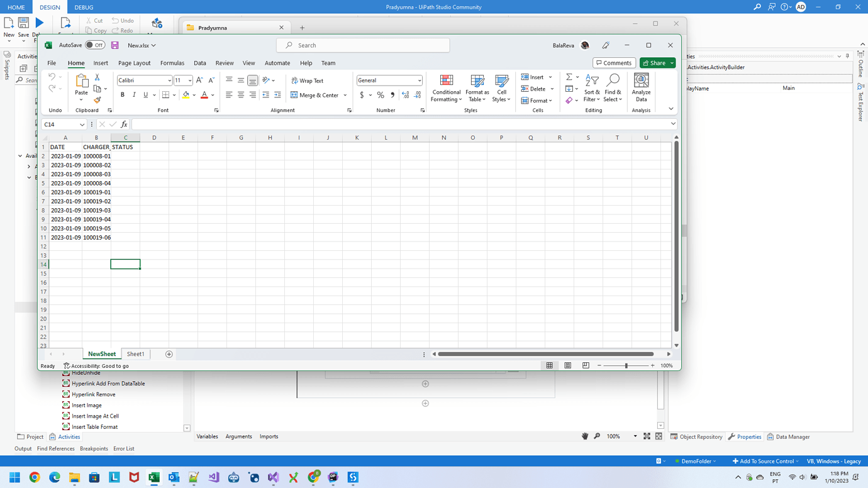Adjust the zoom slider in the status bar
The height and width of the screenshot is (488, 868).
627,365
